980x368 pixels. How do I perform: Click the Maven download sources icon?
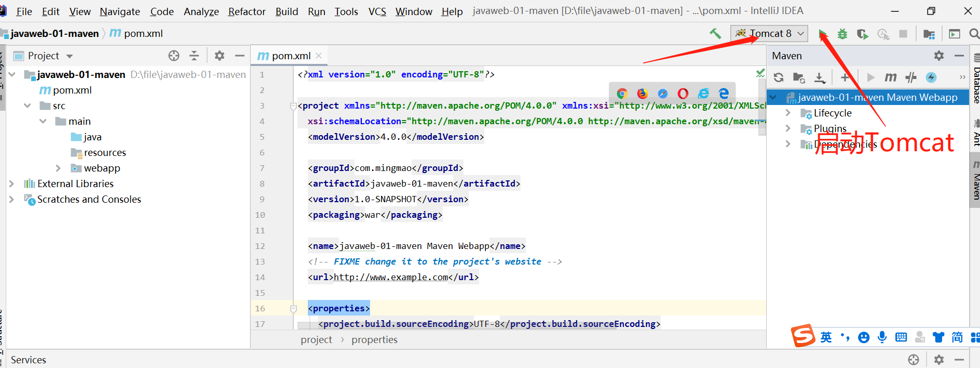click(x=820, y=77)
